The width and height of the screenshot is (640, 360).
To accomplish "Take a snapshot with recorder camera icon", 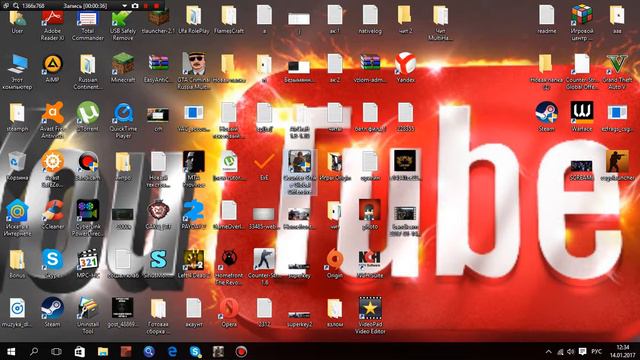I will coord(135,6).
